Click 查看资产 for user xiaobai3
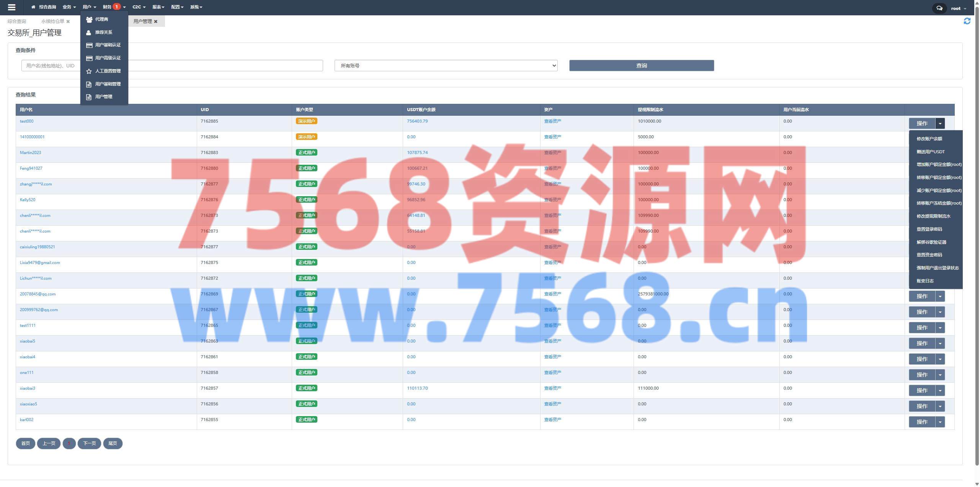The height and width of the screenshot is (487, 980). pyautogui.click(x=552, y=388)
